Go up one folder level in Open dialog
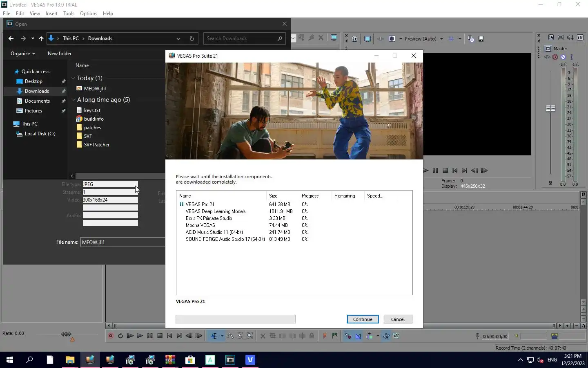This screenshot has width=588, height=368. point(41,38)
